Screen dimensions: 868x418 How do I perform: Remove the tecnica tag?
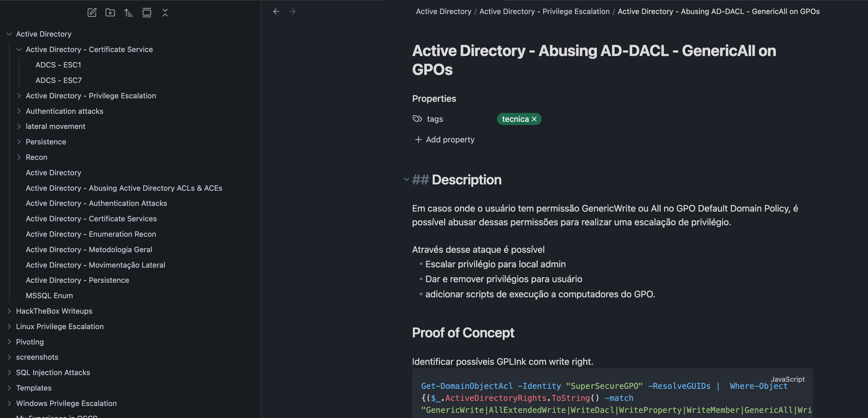tap(534, 119)
